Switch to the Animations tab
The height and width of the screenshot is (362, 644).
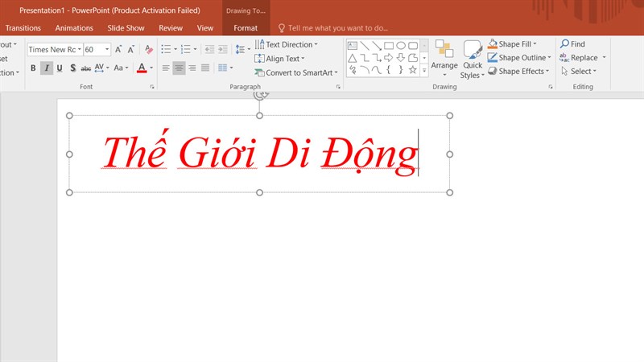coord(74,28)
